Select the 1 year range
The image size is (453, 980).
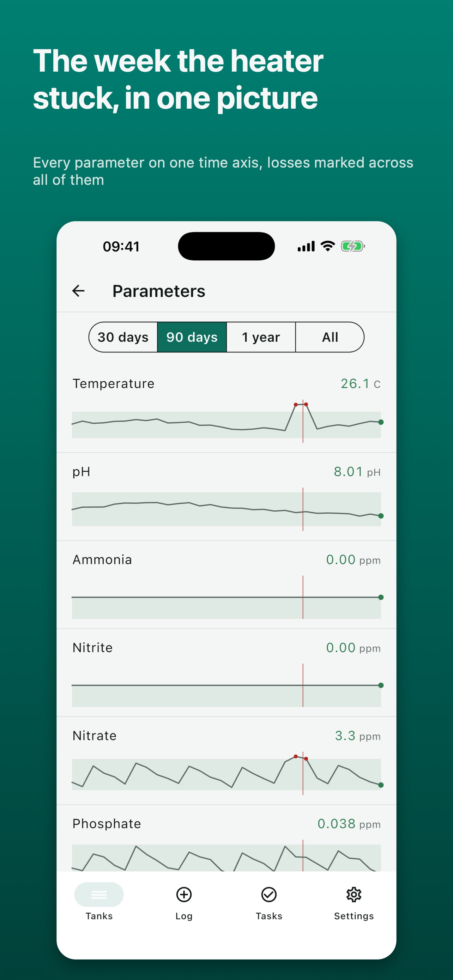[261, 337]
